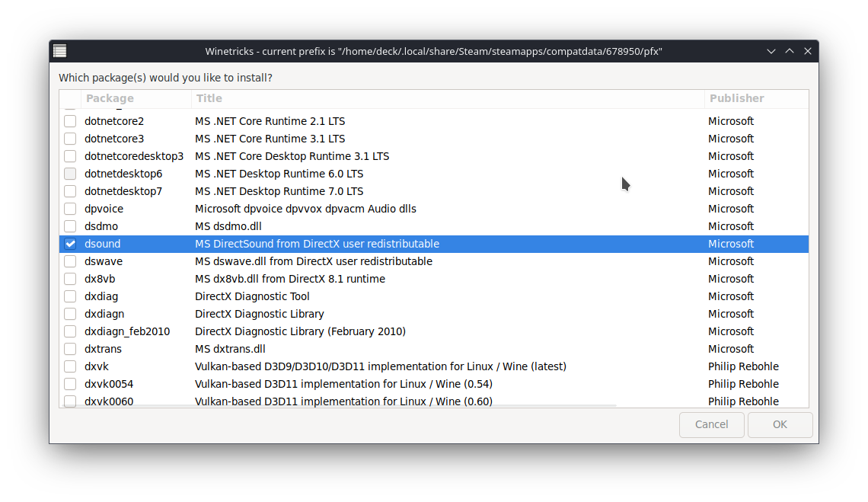Toggle the dpvoice checkbox
Image resolution: width=868 pixels, height=502 pixels.
[x=70, y=209]
